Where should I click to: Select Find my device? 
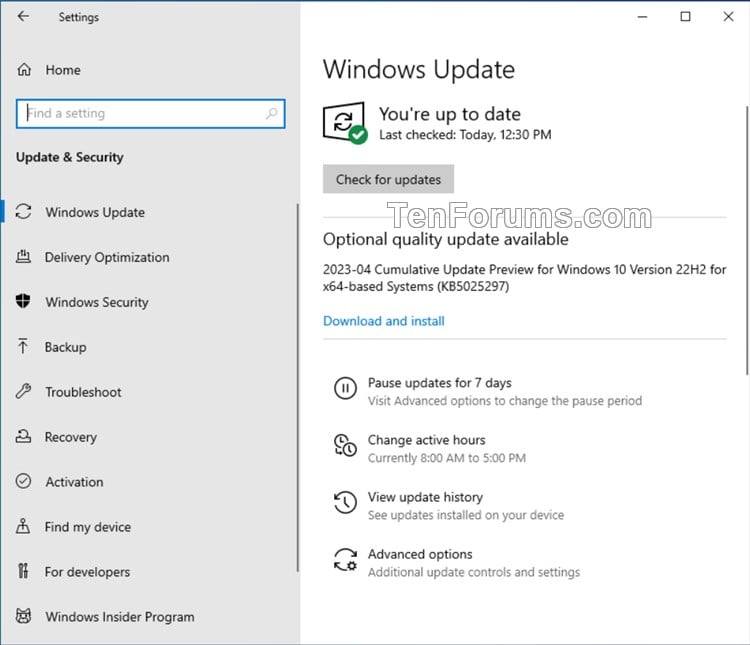click(88, 527)
